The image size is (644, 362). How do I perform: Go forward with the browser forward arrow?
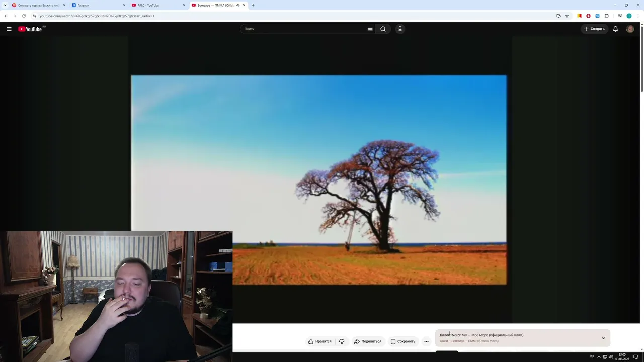[x=15, y=16]
